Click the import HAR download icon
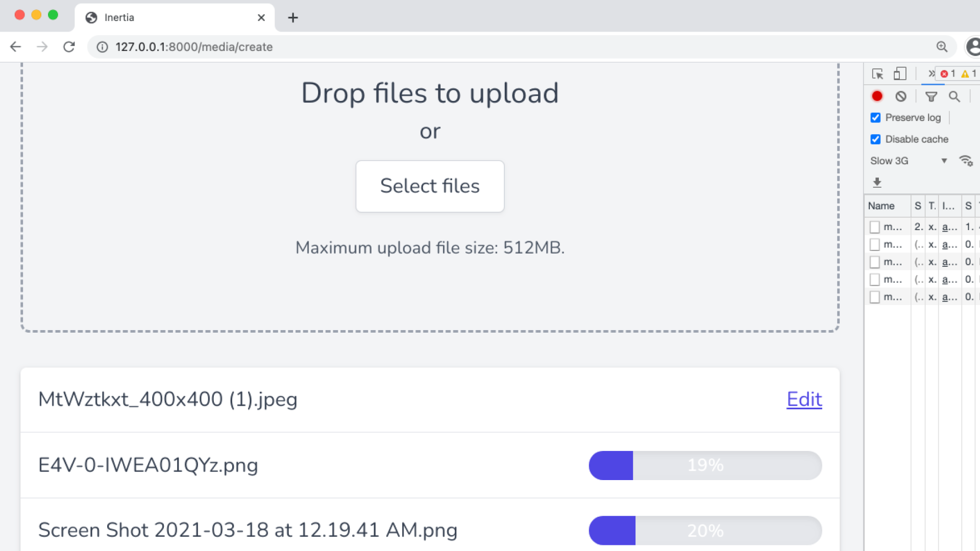This screenshot has height=551, width=980. pyautogui.click(x=877, y=183)
